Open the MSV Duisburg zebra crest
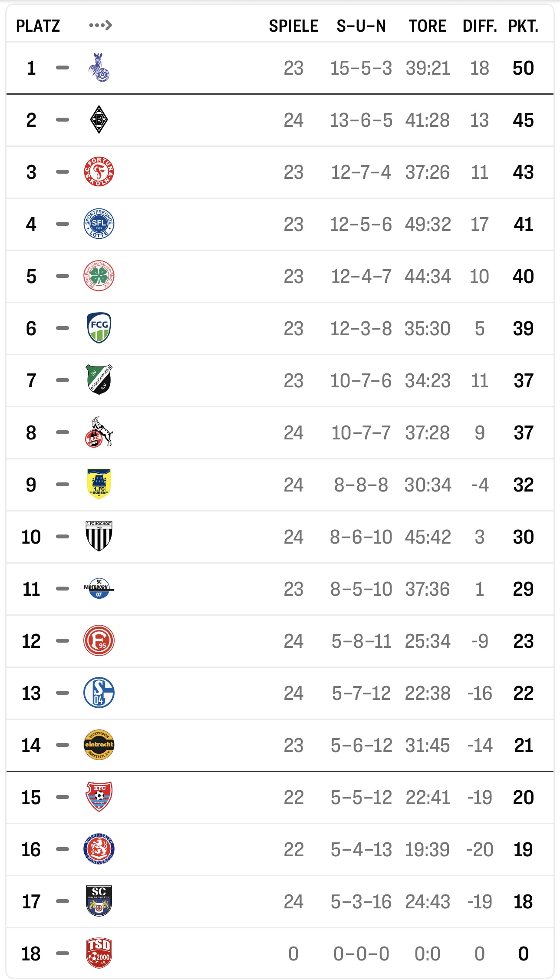This screenshot has height=980, width=560. (99, 68)
